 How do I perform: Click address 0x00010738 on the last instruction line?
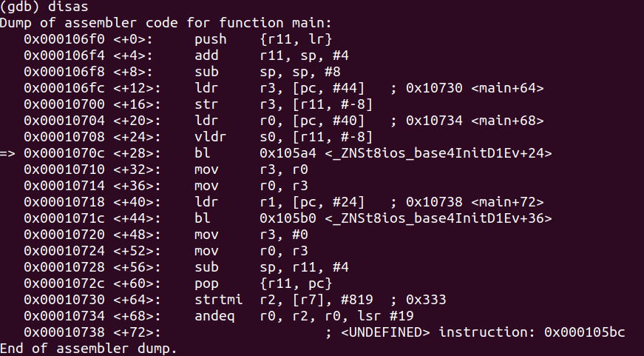[x=64, y=332]
